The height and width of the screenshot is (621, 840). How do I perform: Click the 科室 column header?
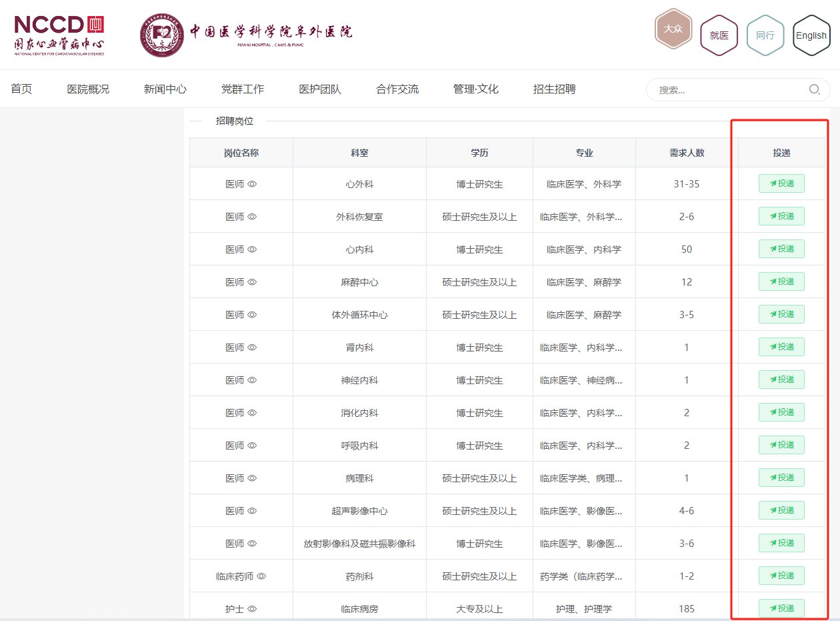[359, 153]
